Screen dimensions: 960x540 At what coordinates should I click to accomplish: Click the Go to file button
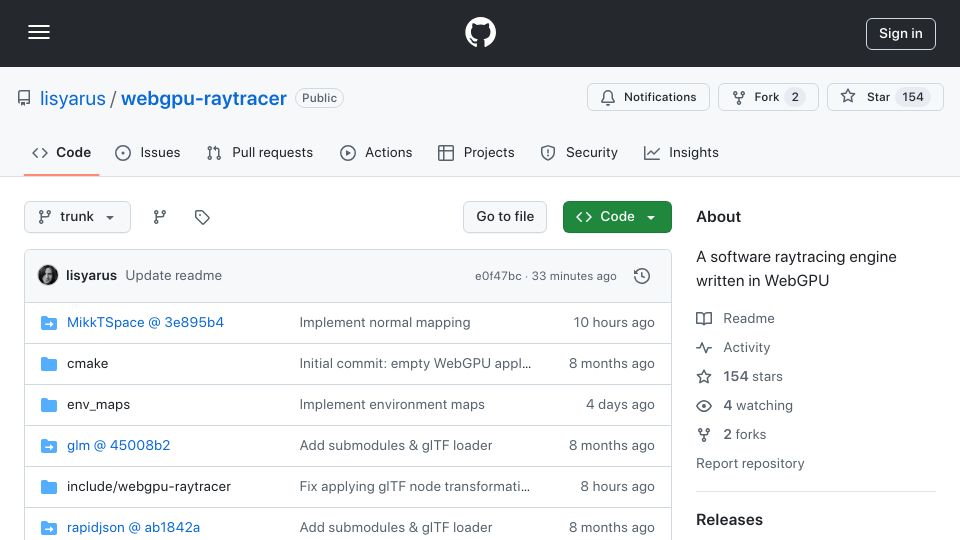(x=505, y=217)
